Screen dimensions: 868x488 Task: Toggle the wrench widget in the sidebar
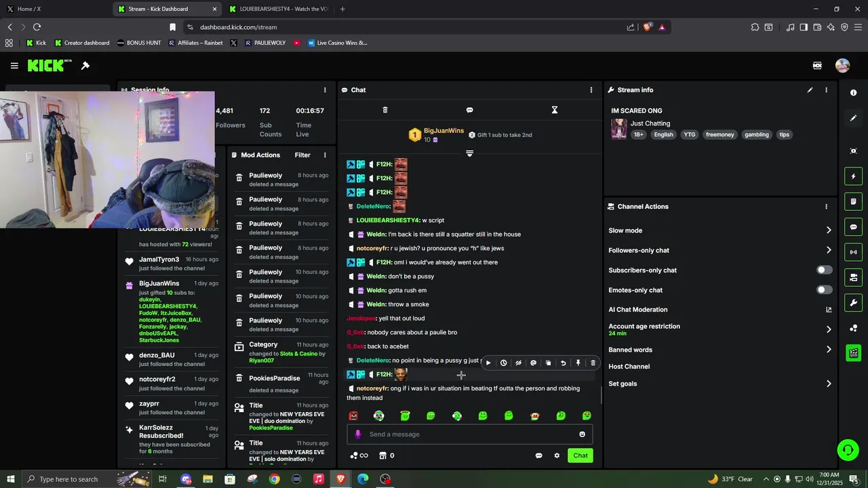coord(853,302)
